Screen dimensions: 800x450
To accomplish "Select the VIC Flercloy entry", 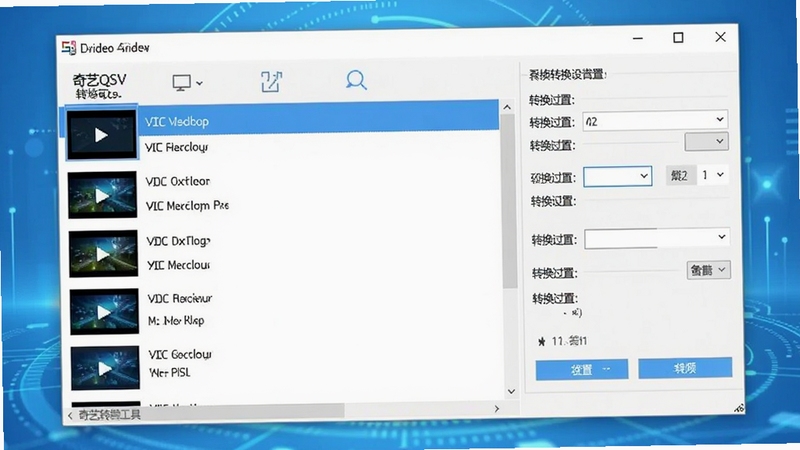I will [x=176, y=147].
